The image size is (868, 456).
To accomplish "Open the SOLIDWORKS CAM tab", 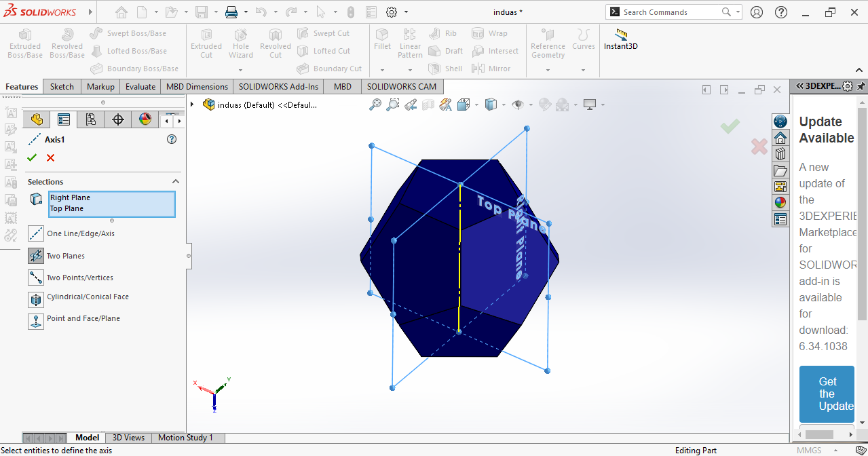I will coord(402,86).
